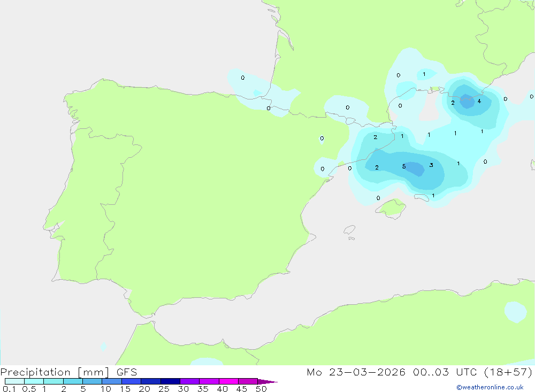Click the '30' legend scale label

point(184,389)
